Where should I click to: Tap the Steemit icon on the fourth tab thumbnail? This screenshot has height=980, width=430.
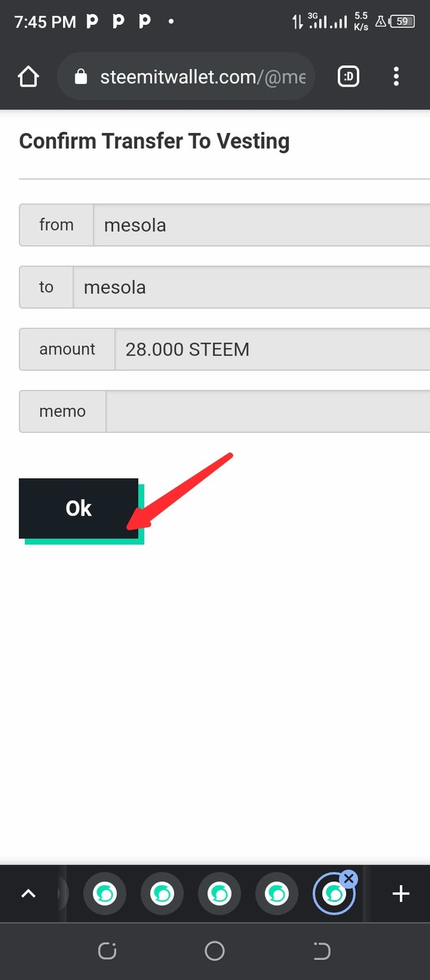click(276, 893)
